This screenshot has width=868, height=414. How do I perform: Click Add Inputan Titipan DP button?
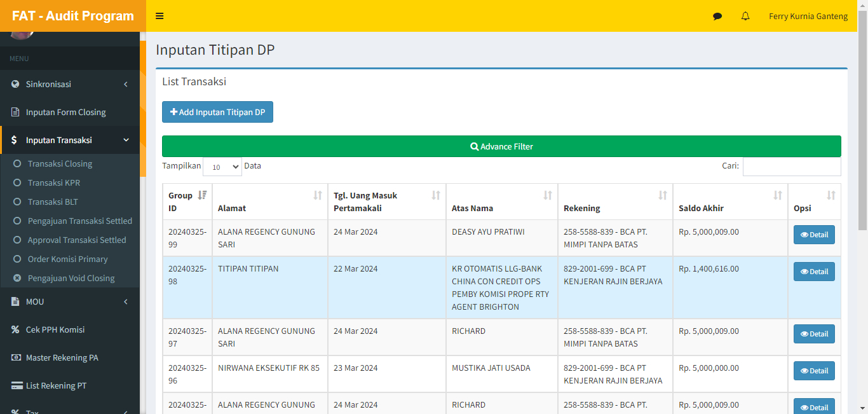tap(217, 112)
